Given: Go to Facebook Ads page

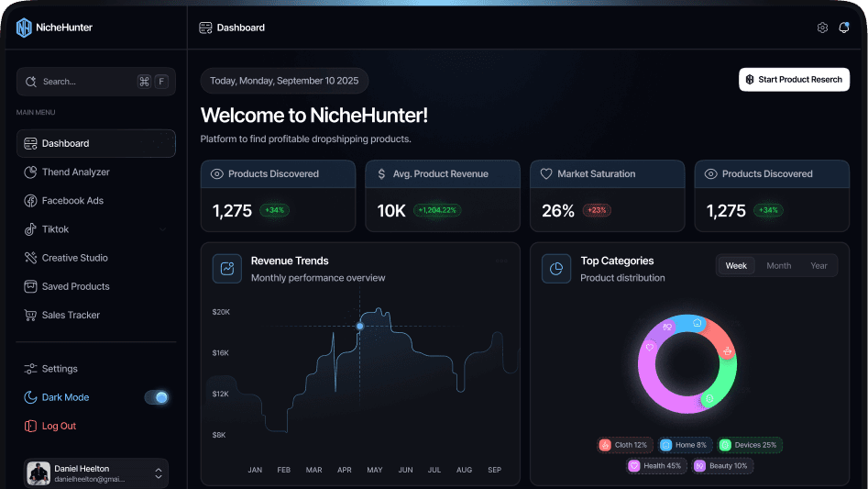Looking at the screenshot, I should pyautogui.click(x=95, y=201).
